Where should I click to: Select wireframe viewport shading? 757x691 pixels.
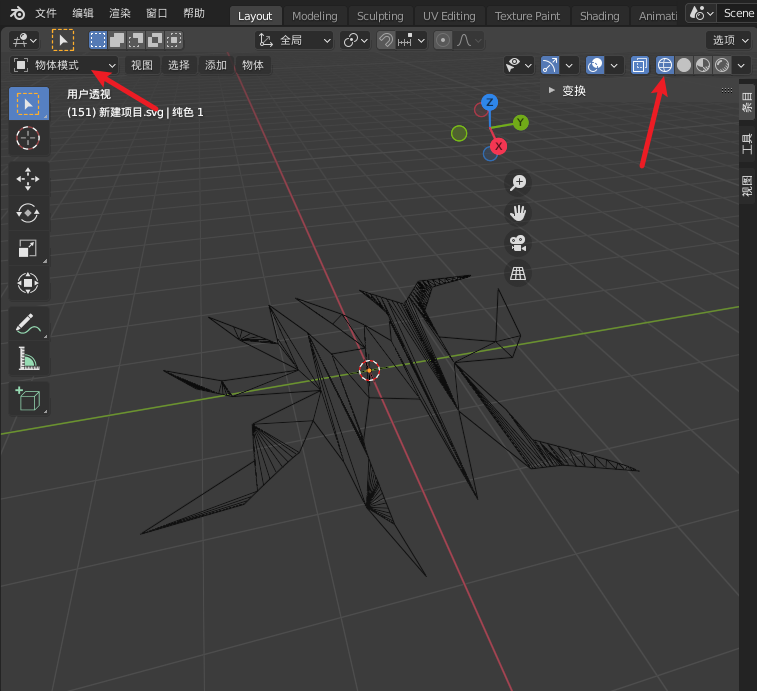(x=665, y=65)
